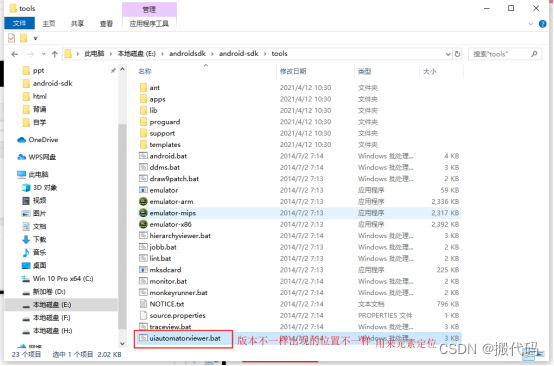
Task: Click 此电脑 in the address bar
Action: tap(94, 54)
